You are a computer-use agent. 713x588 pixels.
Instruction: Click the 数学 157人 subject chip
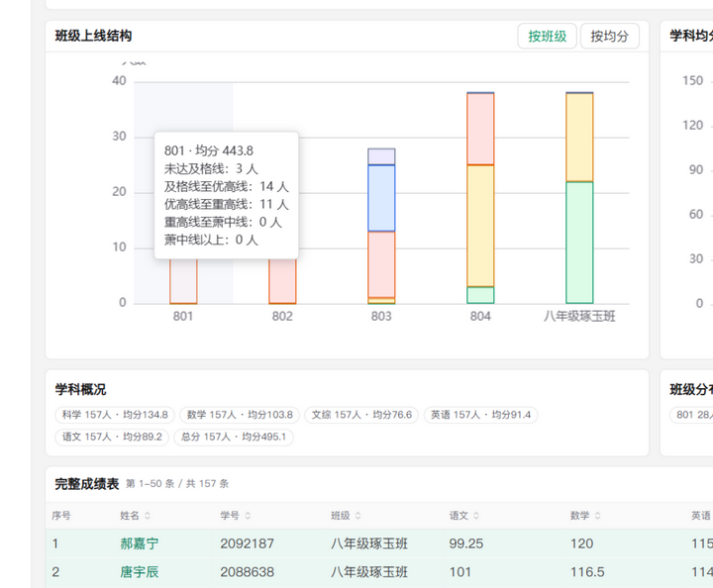240,415
